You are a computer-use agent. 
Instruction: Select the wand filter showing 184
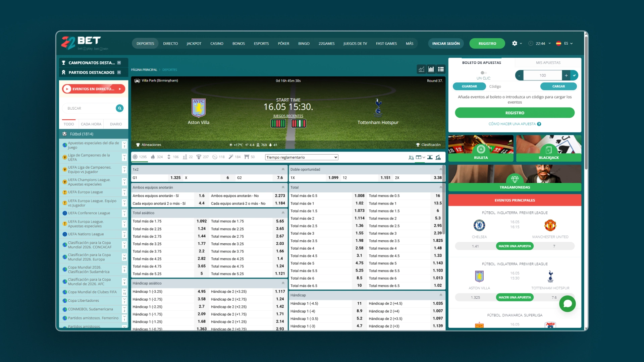(x=231, y=157)
